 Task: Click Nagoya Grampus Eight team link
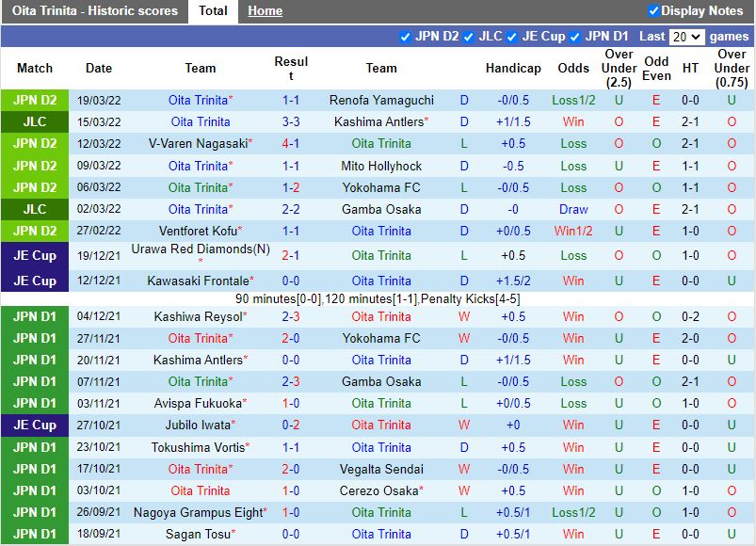point(199,512)
